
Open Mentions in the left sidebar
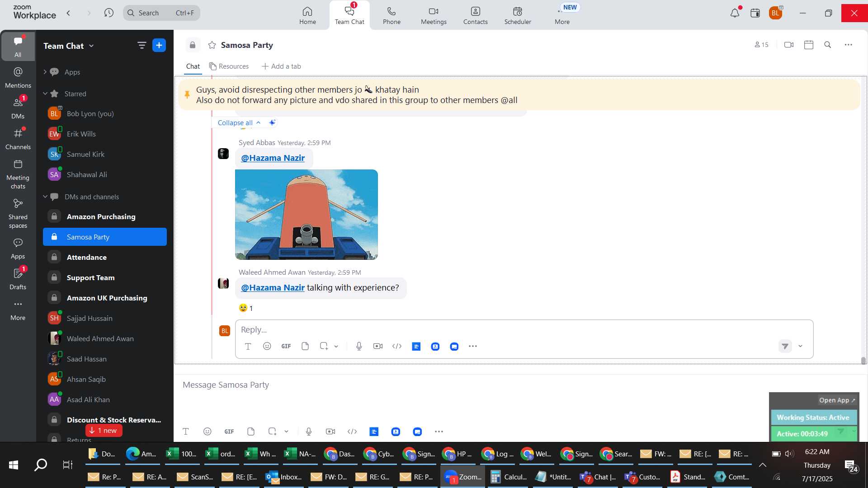[x=18, y=78]
